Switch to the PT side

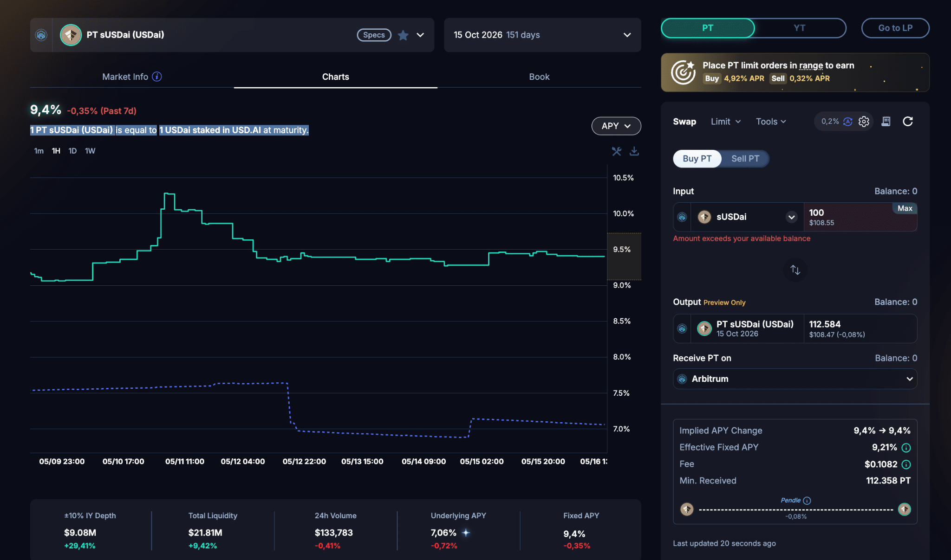pos(708,28)
